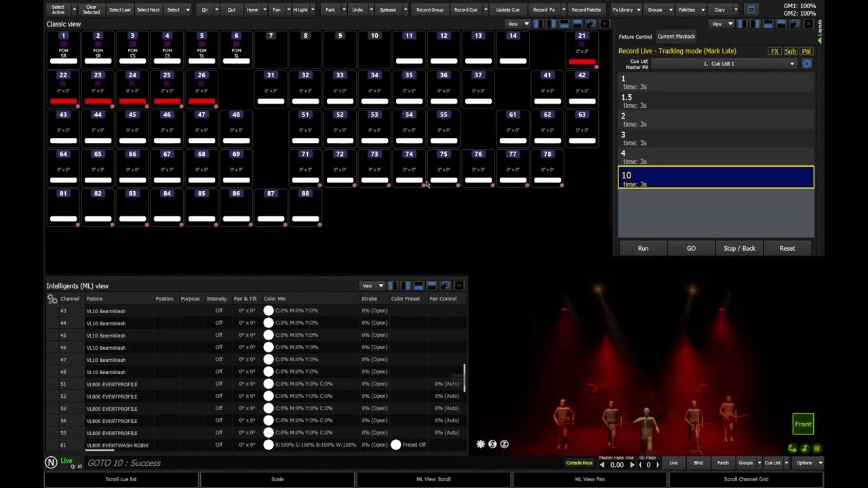This screenshot has height=488, width=868.
Task: Click Record Cue in top toolbar
Action: pyautogui.click(x=465, y=9)
